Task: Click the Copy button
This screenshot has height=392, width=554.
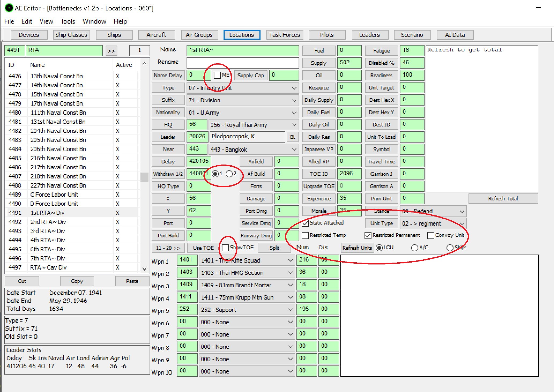Action: click(x=77, y=281)
